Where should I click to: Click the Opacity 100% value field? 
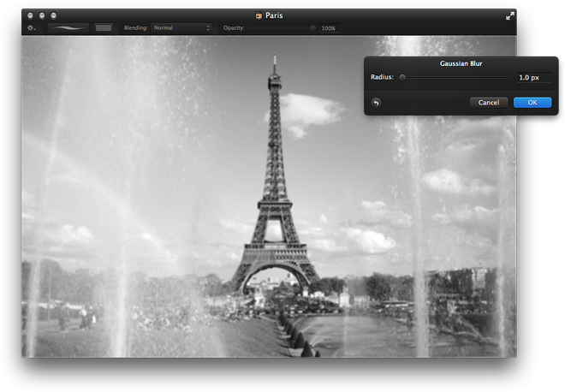[330, 28]
